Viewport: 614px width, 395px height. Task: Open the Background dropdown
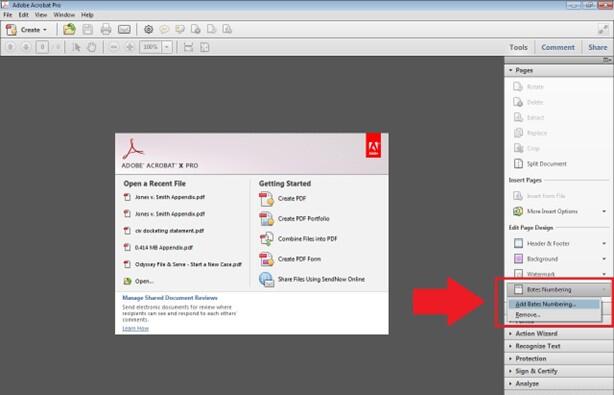tap(604, 259)
